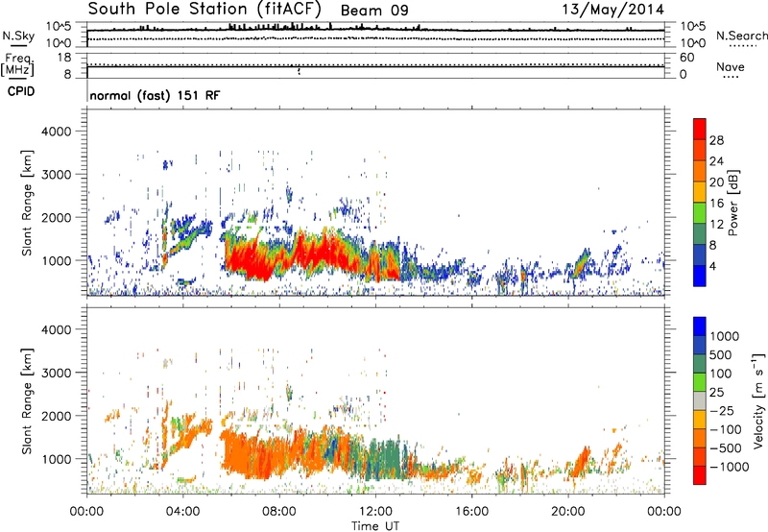
Task: Click the -500 label on velocity colorbar
Action: click(726, 448)
